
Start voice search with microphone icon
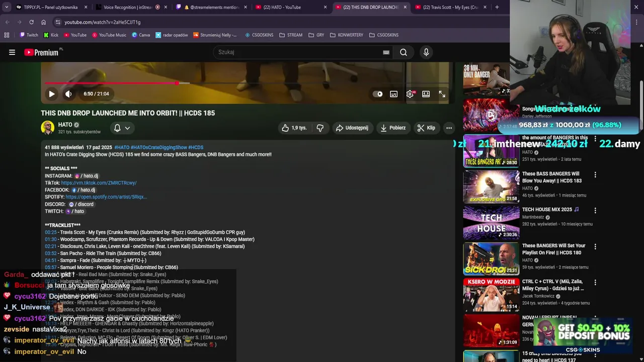point(426,52)
